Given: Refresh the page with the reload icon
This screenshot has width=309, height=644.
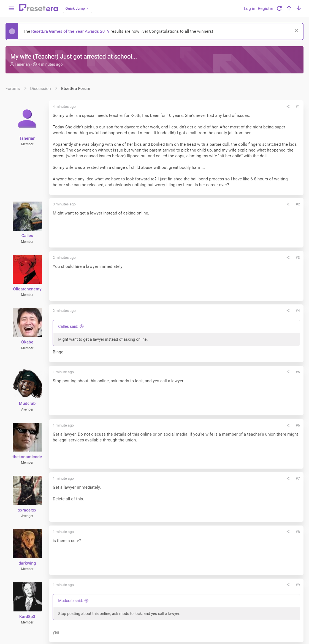Looking at the screenshot, I should (x=279, y=8).
